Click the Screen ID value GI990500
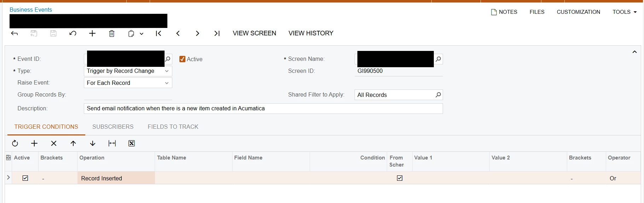This screenshot has width=644, height=203. pos(370,71)
